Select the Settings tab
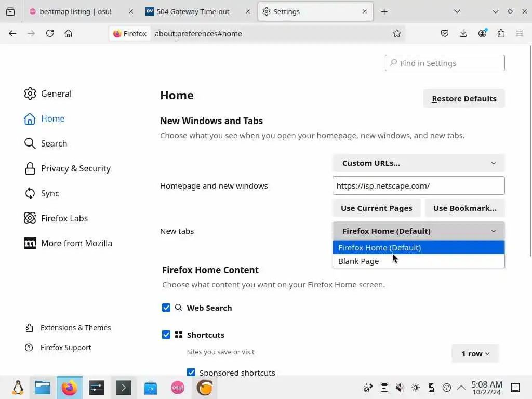Screen dimensions: 532x399 [x=315, y=11]
